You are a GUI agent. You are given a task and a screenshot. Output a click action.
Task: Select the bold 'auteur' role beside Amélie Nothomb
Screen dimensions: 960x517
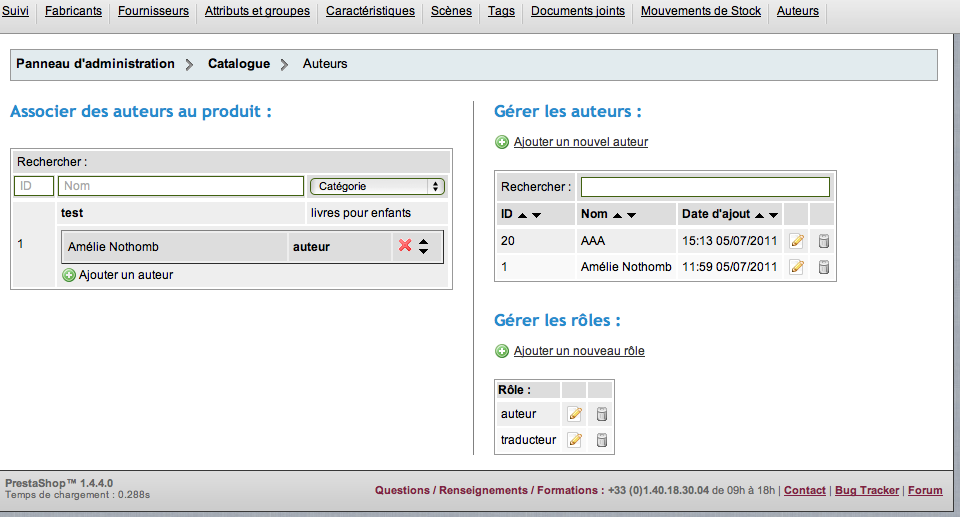[311, 247]
